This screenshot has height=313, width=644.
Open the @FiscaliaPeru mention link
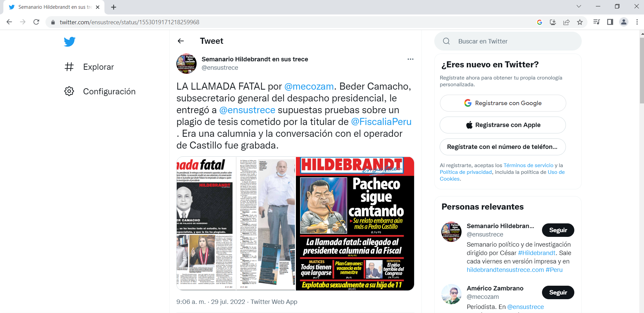381,122
